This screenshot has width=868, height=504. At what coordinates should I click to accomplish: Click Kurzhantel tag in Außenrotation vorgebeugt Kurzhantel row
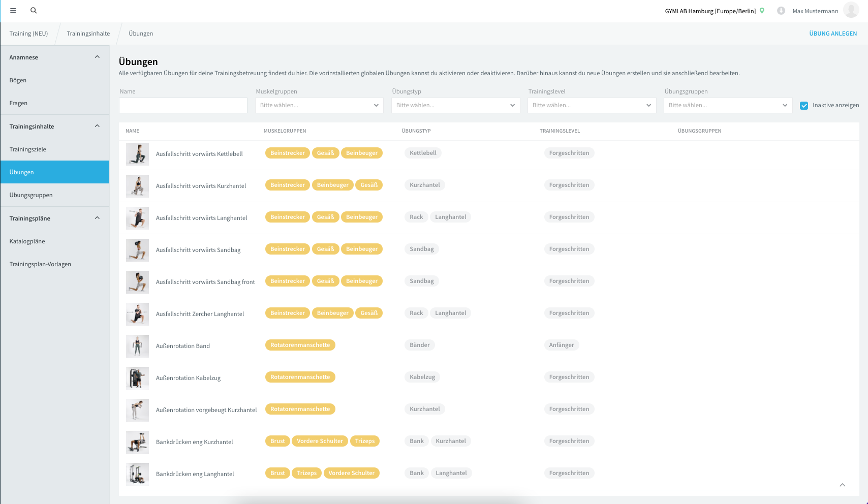click(425, 409)
